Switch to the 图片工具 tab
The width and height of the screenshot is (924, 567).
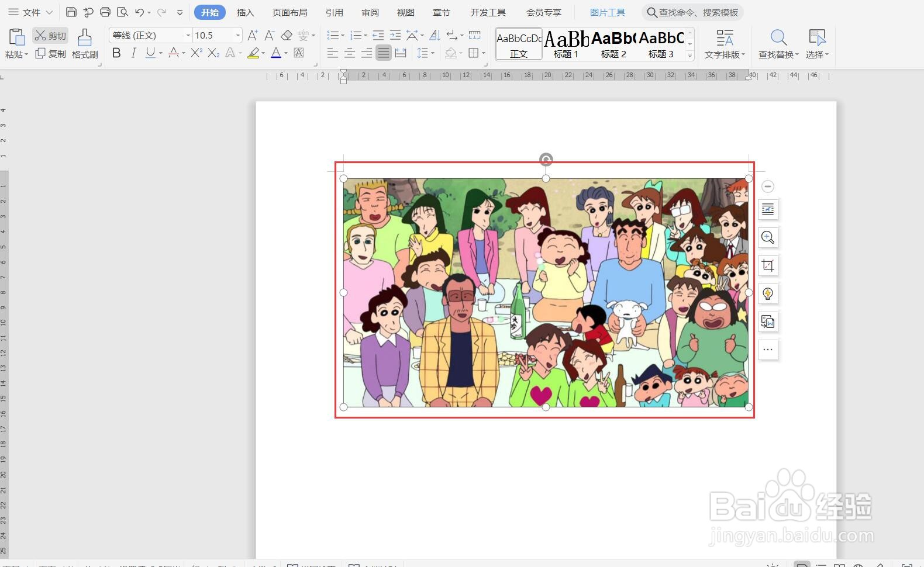tap(608, 12)
